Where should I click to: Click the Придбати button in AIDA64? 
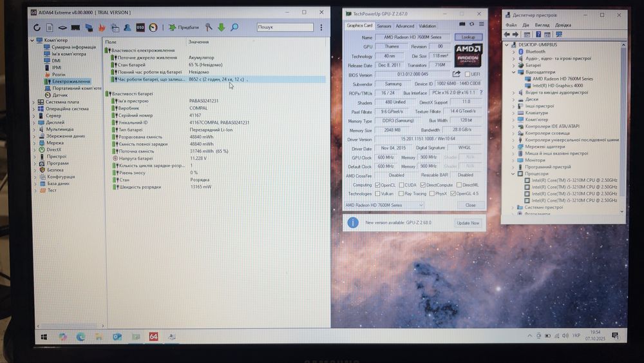coord(184,28)
